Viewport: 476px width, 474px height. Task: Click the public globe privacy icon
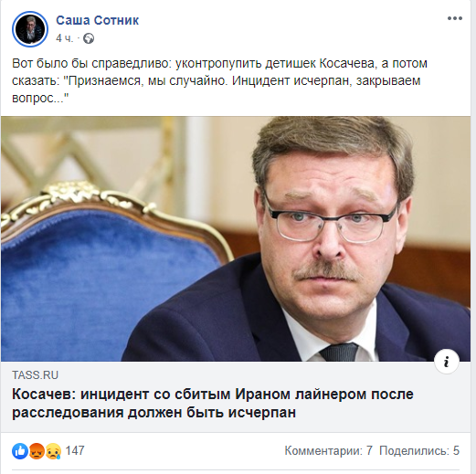click(x=89, y=38)
